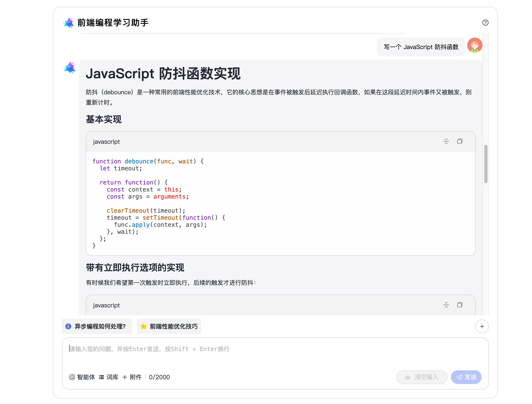532x404 pixels.
Task: Click the chat vertical scrollbar thumb
Action: tap(485, 164)
